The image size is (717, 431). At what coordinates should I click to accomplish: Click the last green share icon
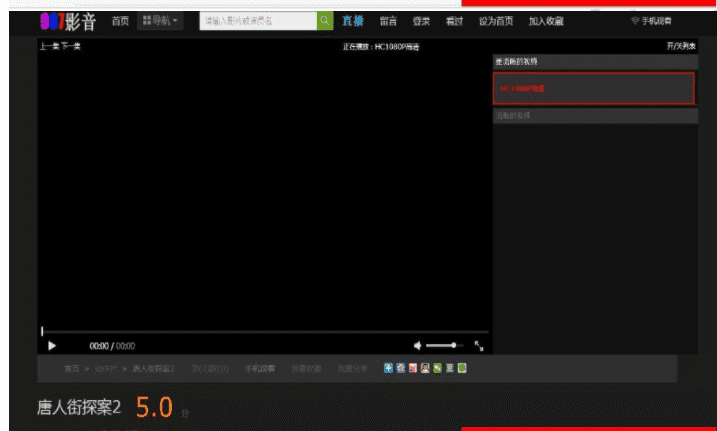[462, 368]
